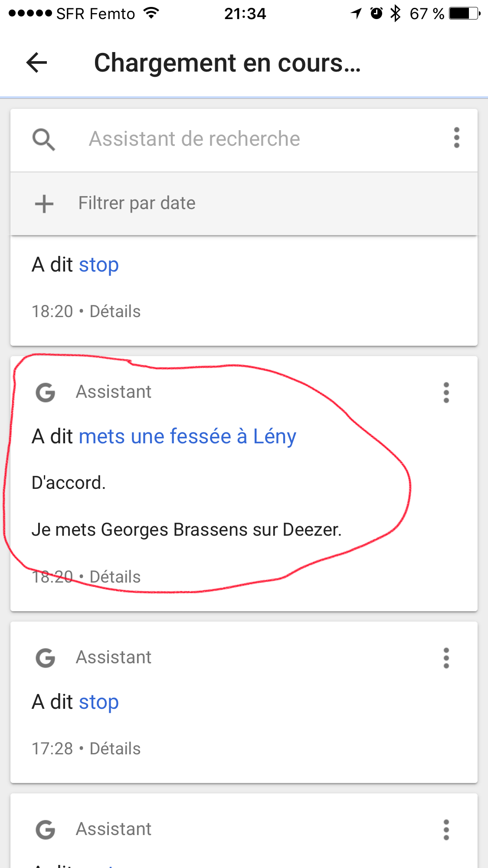488x868 pixels.
Task: Open the three-dot menu on the bottom card
Action: pyautogui.click(x=446, y=830)
